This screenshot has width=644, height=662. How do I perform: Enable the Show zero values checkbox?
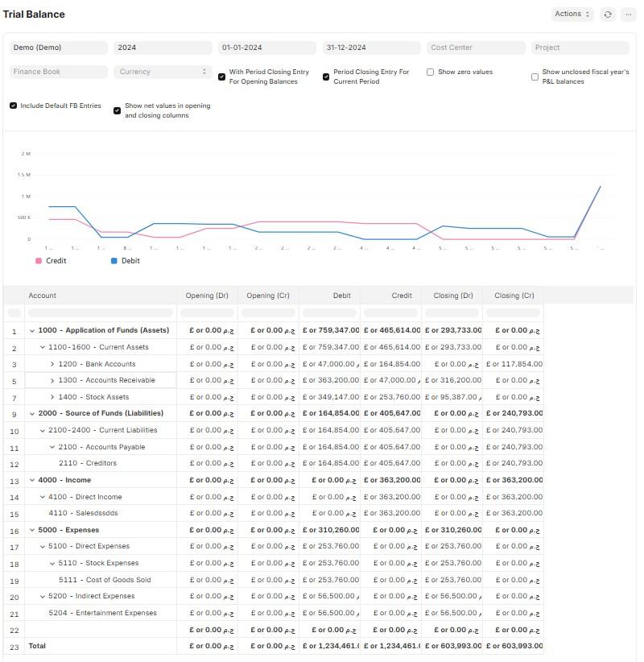(x=431, y=72)
